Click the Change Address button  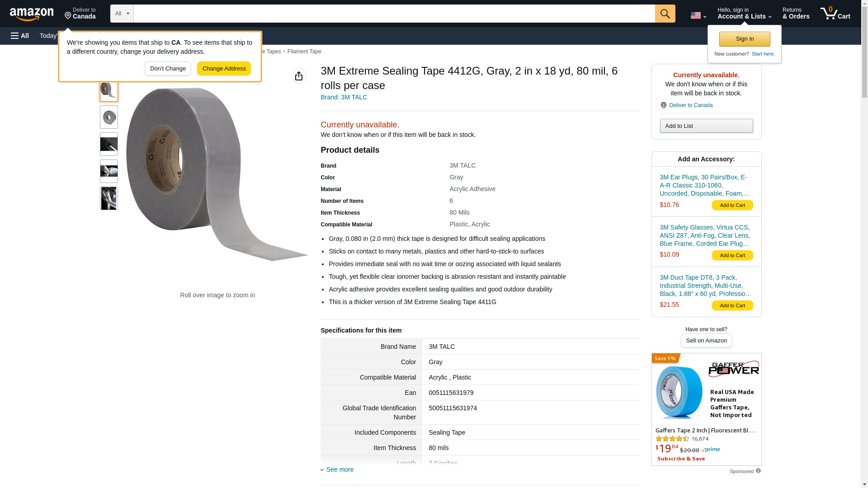click(x=224, y=69)
